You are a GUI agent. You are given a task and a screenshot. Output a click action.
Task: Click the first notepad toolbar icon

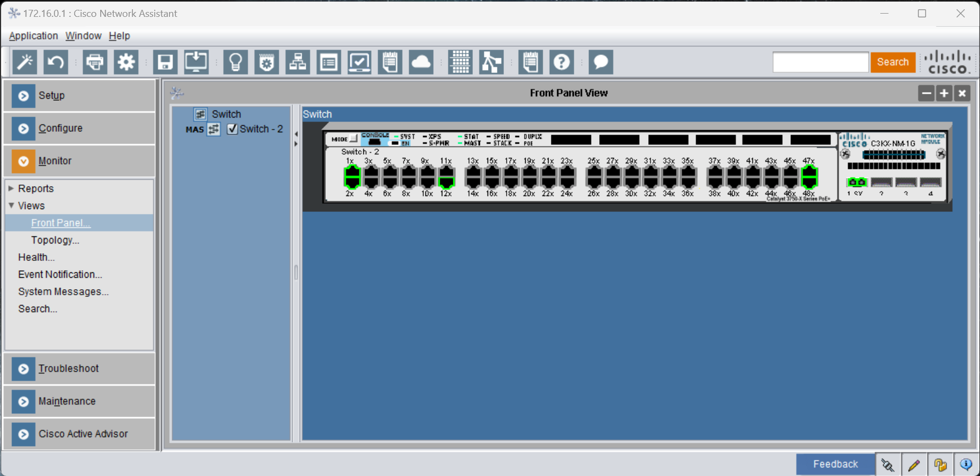coord(390,62)
